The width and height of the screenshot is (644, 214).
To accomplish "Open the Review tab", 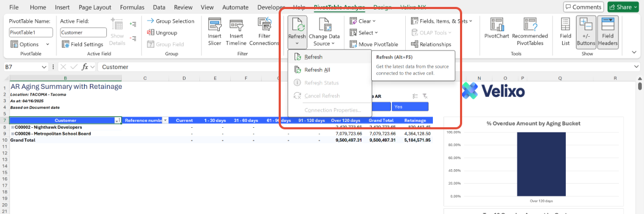I will click(x=183, y=7).
